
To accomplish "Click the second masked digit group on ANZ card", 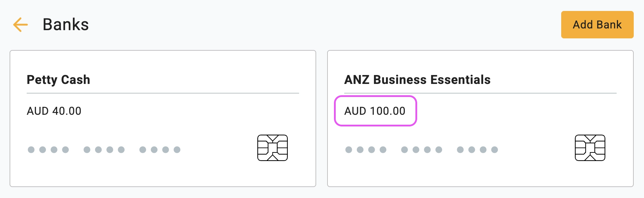I will click(422, 150).
